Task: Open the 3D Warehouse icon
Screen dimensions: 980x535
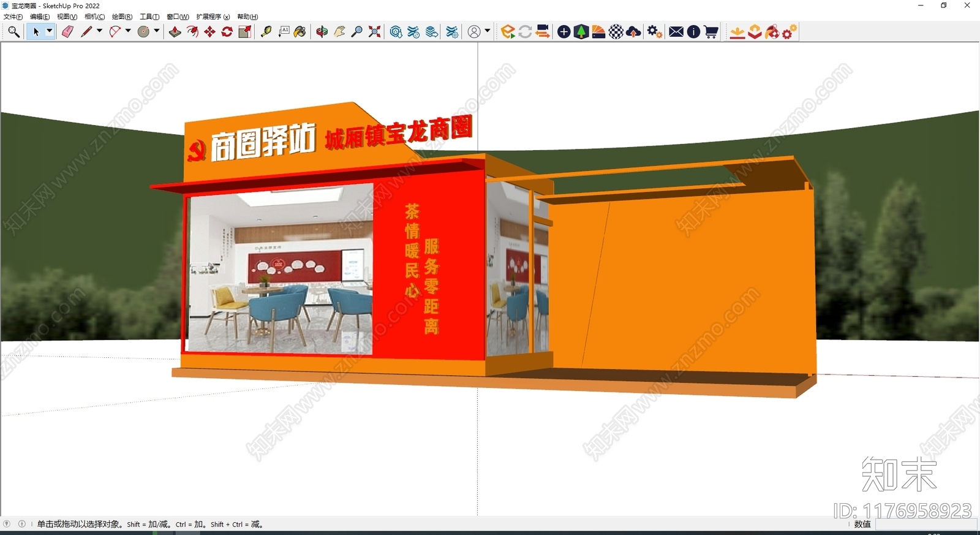Action: 396,32
